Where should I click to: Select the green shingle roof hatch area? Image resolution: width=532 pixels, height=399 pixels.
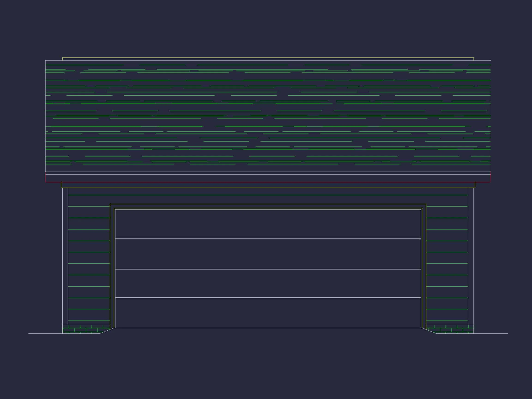click(x=268, y=116)
